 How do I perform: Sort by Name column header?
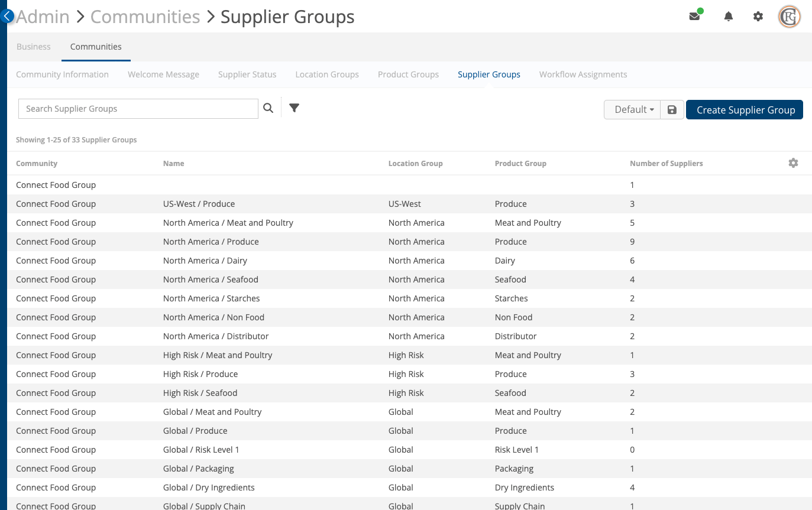(x=173, y=164)
